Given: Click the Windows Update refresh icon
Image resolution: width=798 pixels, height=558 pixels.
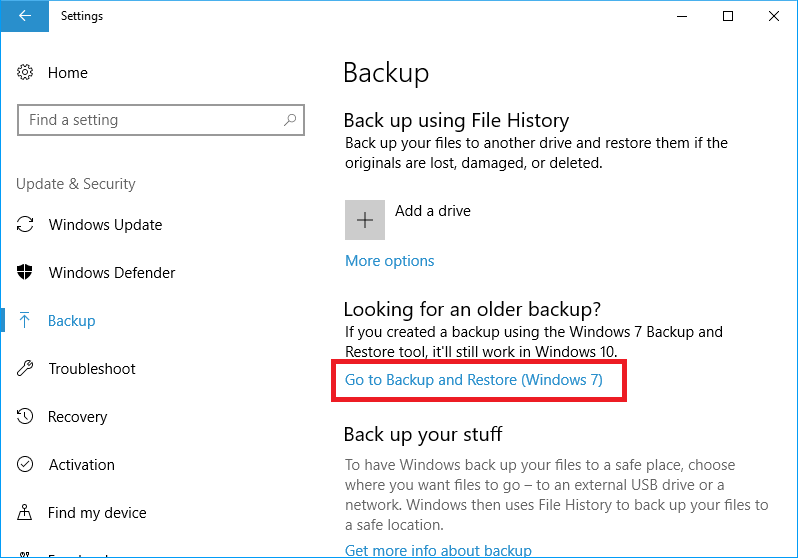Looking at the screenshot, I should pos(26,225).
